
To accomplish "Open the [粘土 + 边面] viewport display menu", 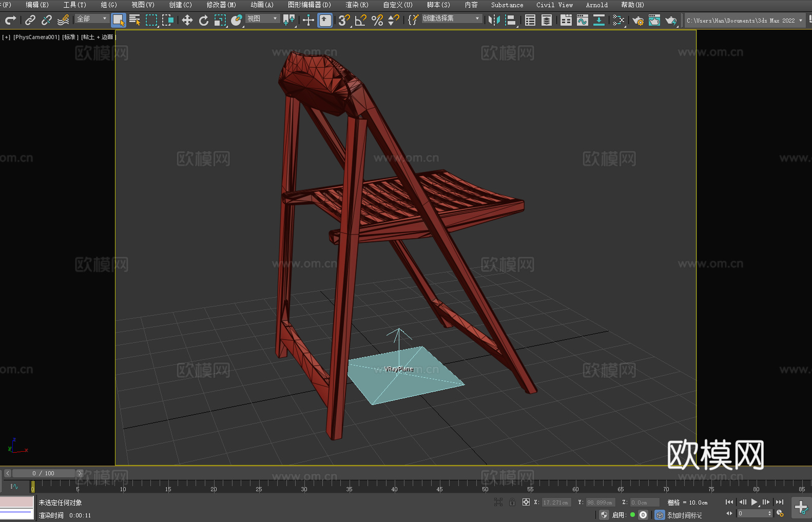I will [x=98, y=37].
